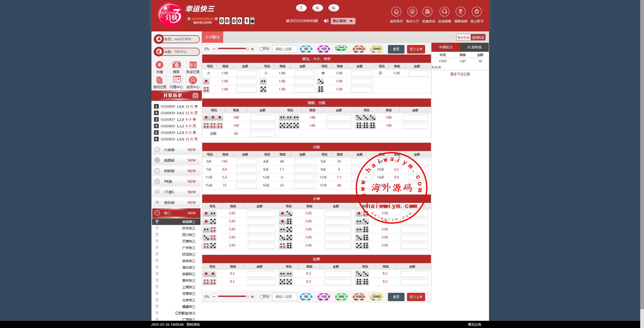Select 欢乐快三 in the game list
Screen dimensions: 644x328
[x=188, y=228]
